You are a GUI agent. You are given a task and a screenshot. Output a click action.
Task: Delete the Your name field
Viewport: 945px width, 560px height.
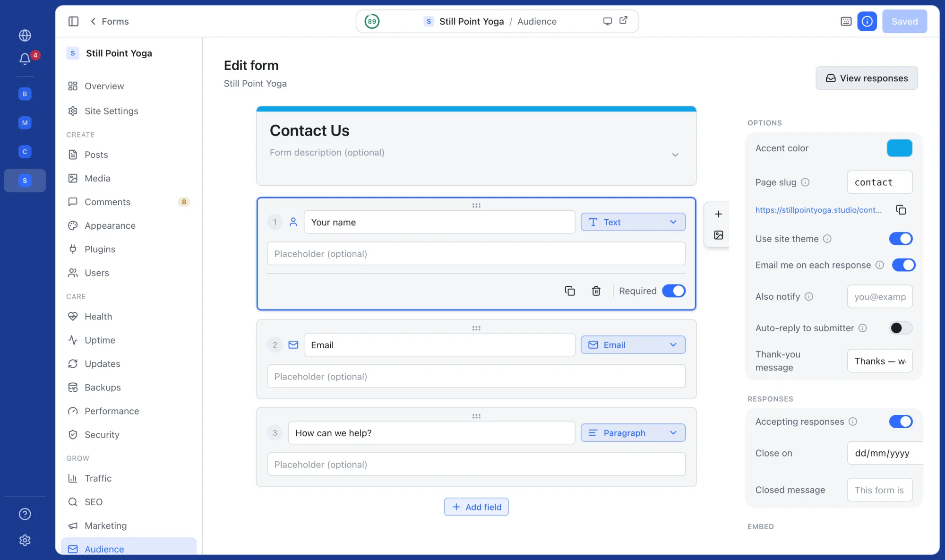(x=596, y=291)
